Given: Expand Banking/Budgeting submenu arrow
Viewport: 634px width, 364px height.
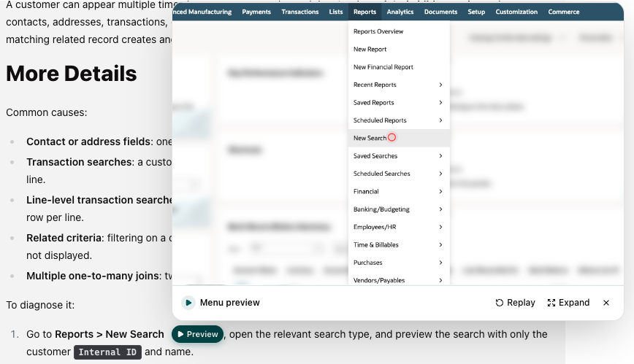Looking at the screenshot, I should [x=440, y=209].
